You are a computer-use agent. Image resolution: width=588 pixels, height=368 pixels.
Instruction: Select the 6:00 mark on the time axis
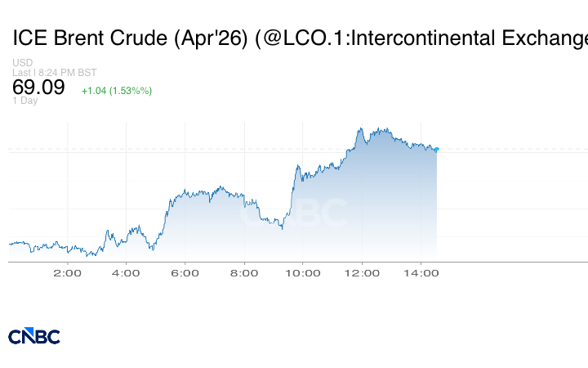click(185, 273)
